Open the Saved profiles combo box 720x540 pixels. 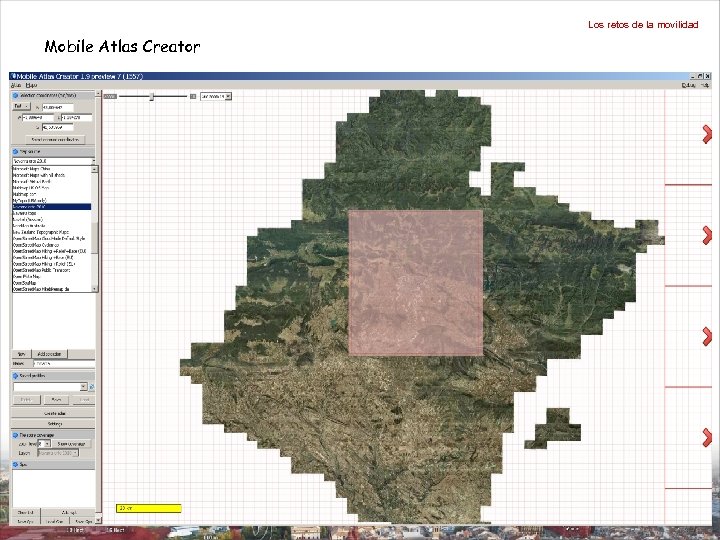tap(51, 387)
